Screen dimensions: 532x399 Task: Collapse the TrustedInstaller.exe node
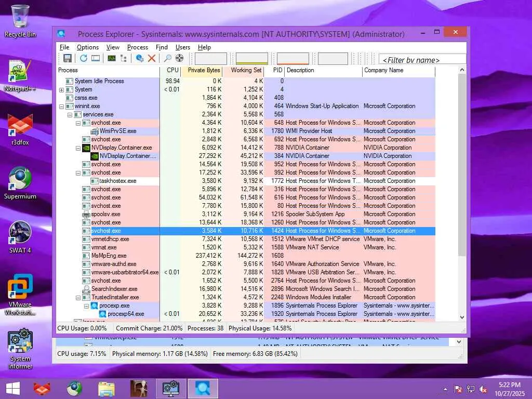[78, 298]
